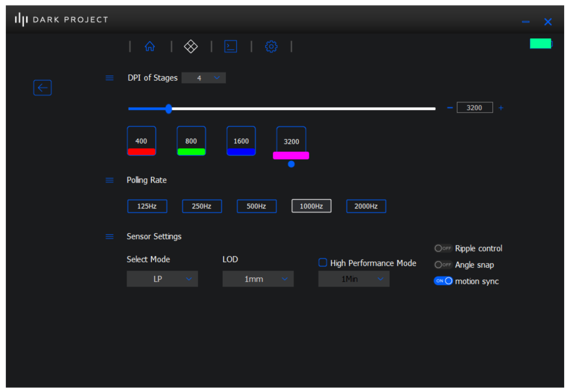The width and height of the screenshot is (566, 392).
Task: Click the Select Mode label
Action: [x=148, y=259]
